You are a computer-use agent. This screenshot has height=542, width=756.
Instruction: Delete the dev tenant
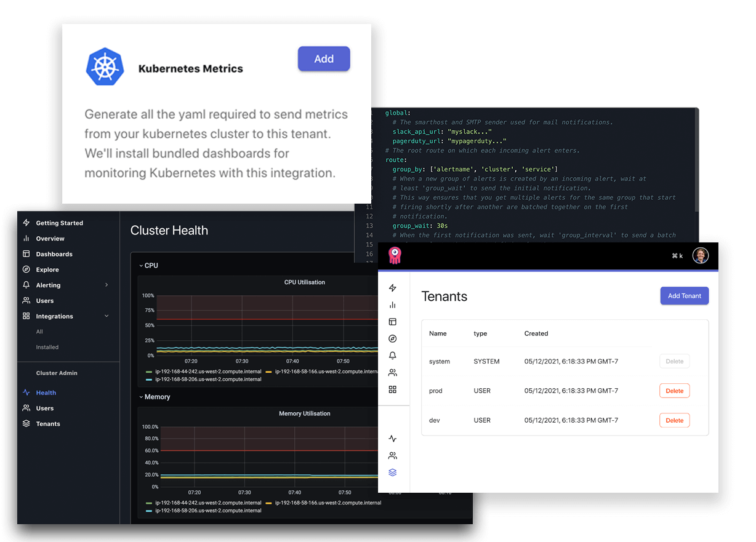click(x=675, y=420)
